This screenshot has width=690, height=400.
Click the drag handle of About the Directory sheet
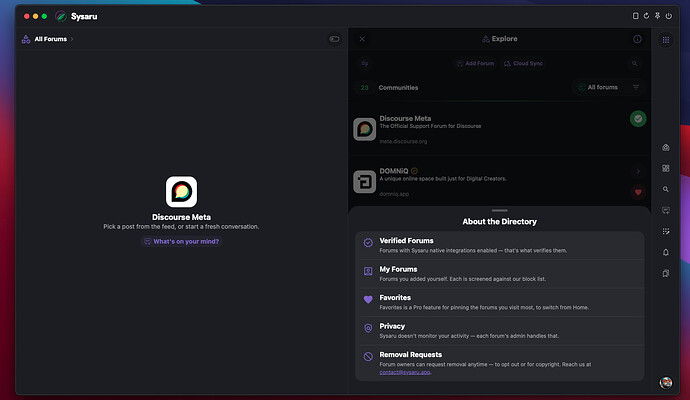pyautogui.click(x=499, y=211)
